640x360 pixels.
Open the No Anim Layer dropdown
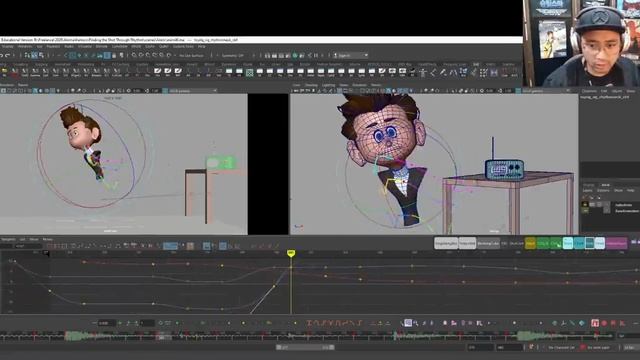tap(598, 347)
